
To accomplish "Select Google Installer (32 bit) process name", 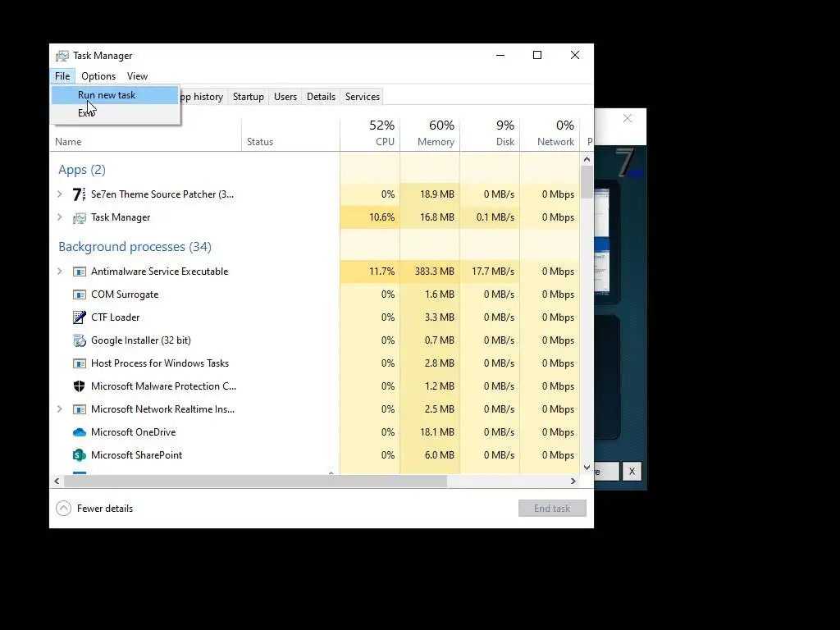I will click(x=141, y=340).
